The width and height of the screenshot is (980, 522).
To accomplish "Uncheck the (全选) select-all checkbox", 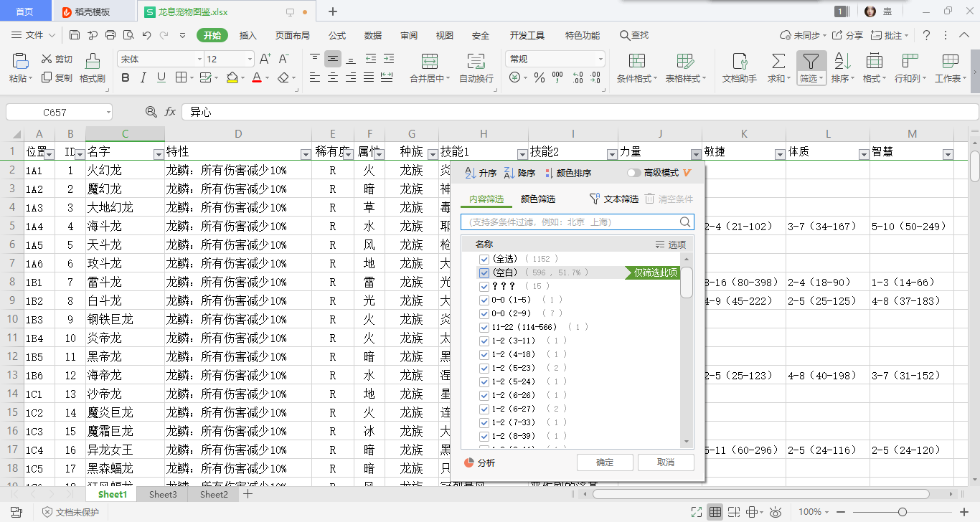I will tap(484, 259).
